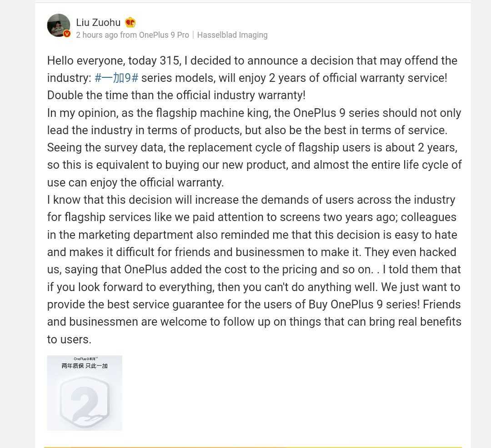Open Liu Zuohu's profile avatar
Image resolution: width=491 pixels, height=448 pixels.
coord(59,25)
